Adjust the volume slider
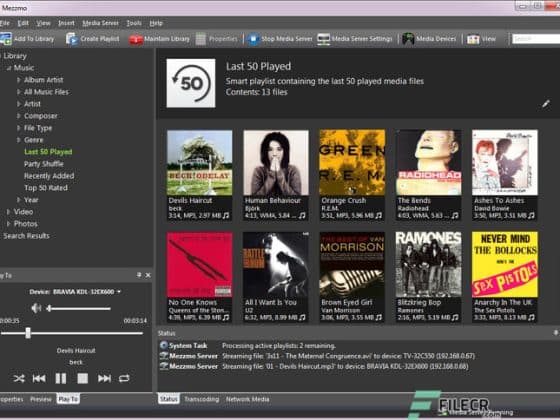Screen dimensions: 560x420 click(79, 308)
